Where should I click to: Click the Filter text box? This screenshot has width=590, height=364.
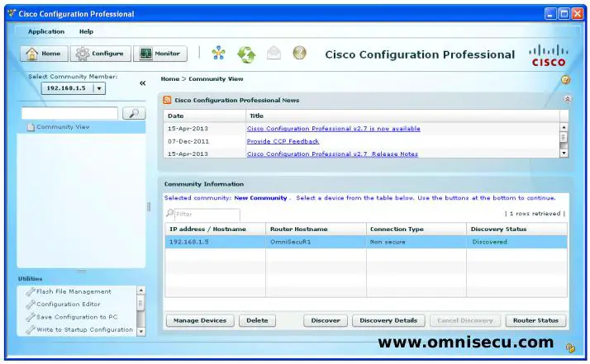207,215
